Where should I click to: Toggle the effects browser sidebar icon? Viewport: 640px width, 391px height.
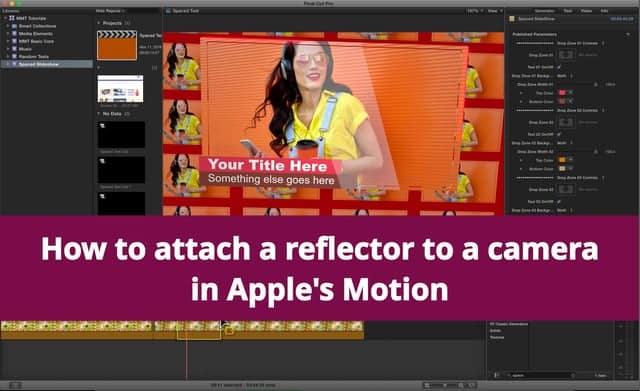pos(497,375)
